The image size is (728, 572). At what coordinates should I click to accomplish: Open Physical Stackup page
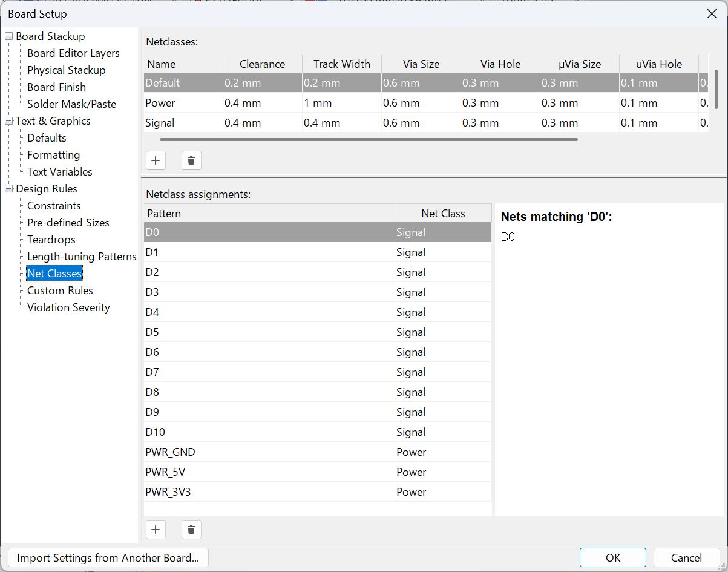66,70
